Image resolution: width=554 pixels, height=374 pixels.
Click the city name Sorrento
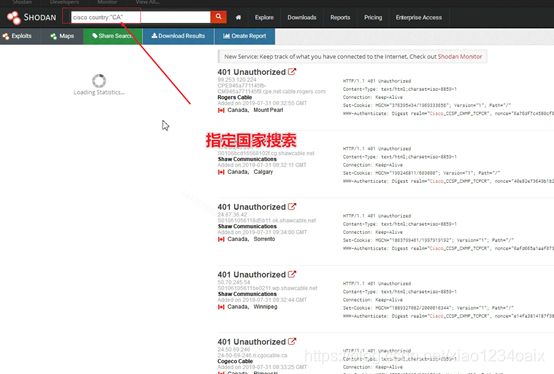pos(264,239)
